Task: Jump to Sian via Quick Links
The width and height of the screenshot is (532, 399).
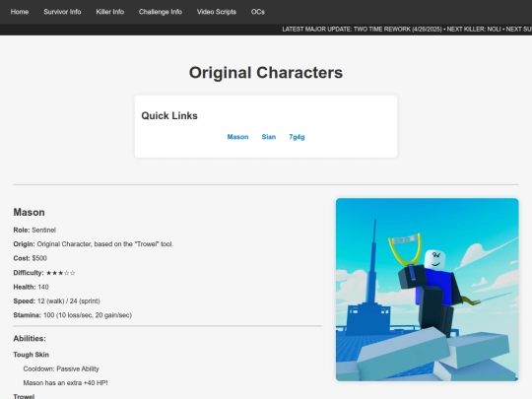Action: [x=268, y=137]
